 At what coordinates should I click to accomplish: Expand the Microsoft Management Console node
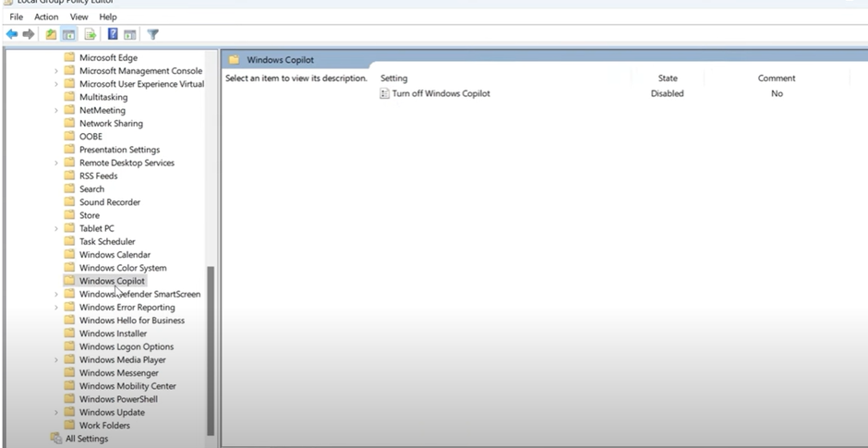coord(56,71)
